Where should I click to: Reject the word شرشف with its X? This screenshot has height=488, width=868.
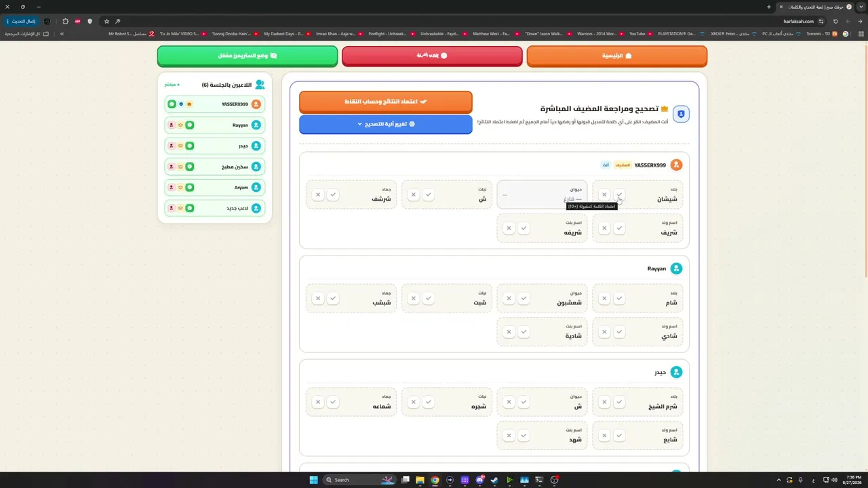point(317,195)
